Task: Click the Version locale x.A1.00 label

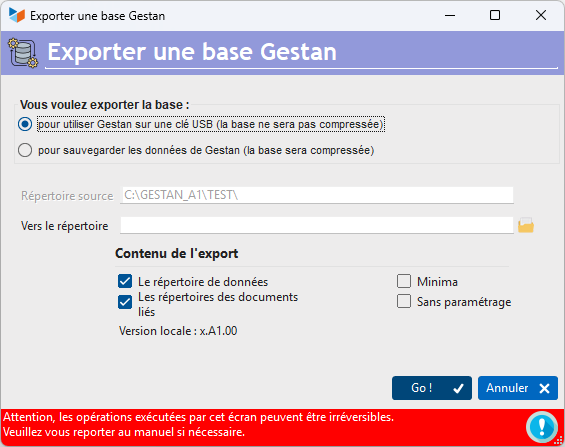Action: pyautogui.click(x=178, y=331)
